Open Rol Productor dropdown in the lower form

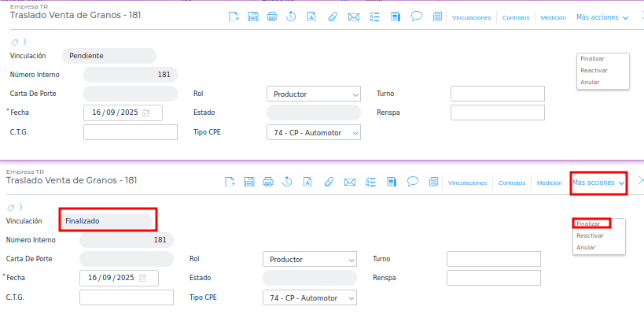click(310, 259)
